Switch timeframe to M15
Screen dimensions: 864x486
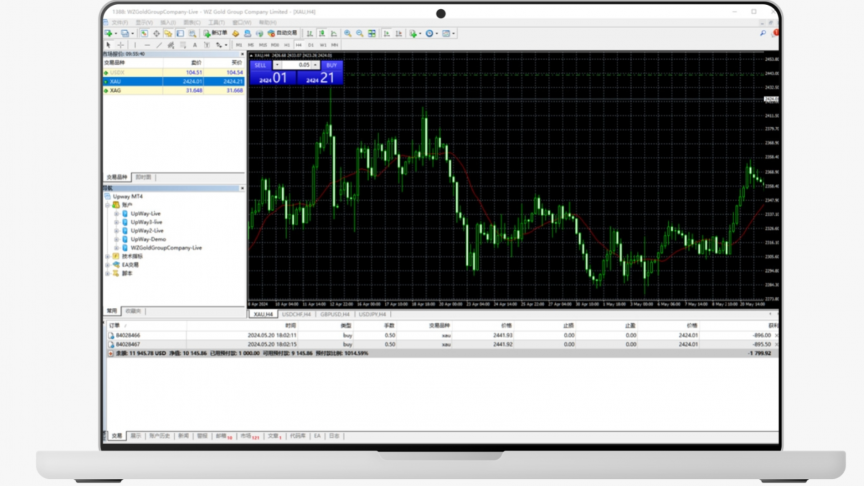pyautogui.click(x=263, y=45)
